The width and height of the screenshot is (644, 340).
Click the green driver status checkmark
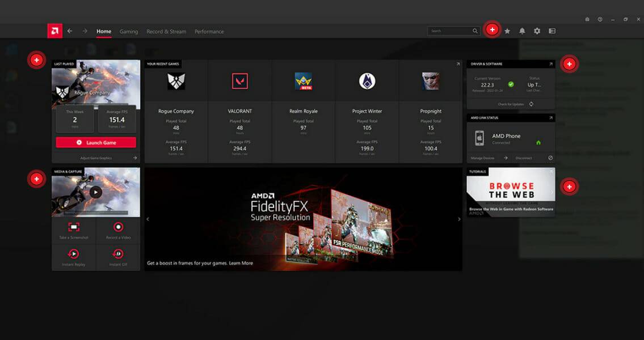(x=511, y=84)
